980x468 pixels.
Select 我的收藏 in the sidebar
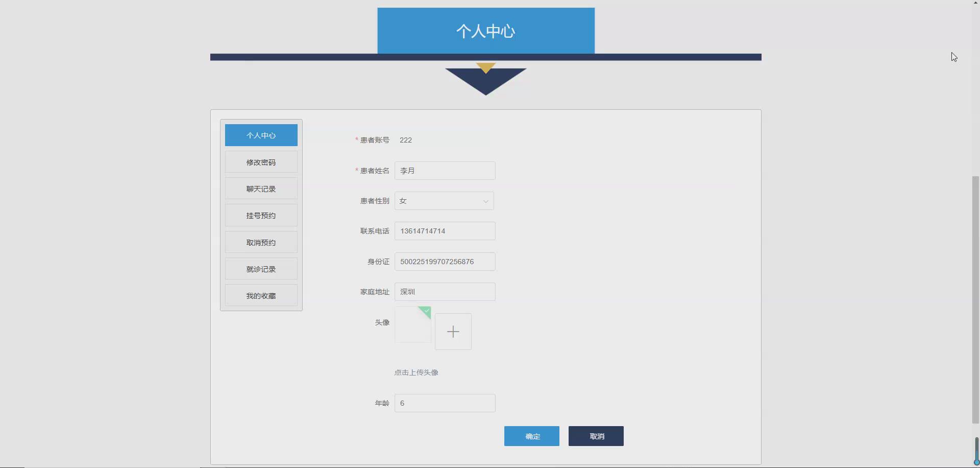[261, 295]
